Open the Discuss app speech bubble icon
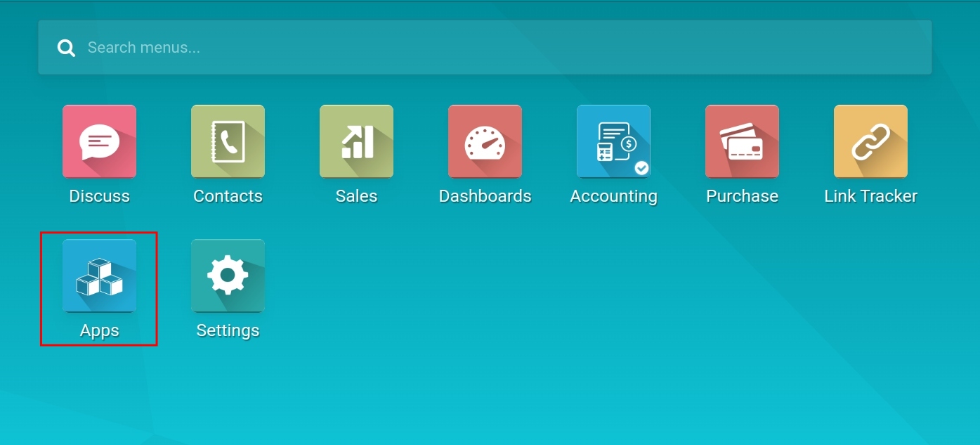The height and width of the screenshot is (445, 980). point(99,141)
